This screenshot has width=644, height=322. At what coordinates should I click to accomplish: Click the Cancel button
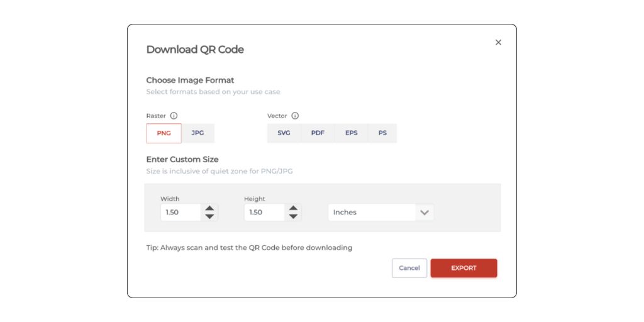pyautogui.click(x=409, y=268)
